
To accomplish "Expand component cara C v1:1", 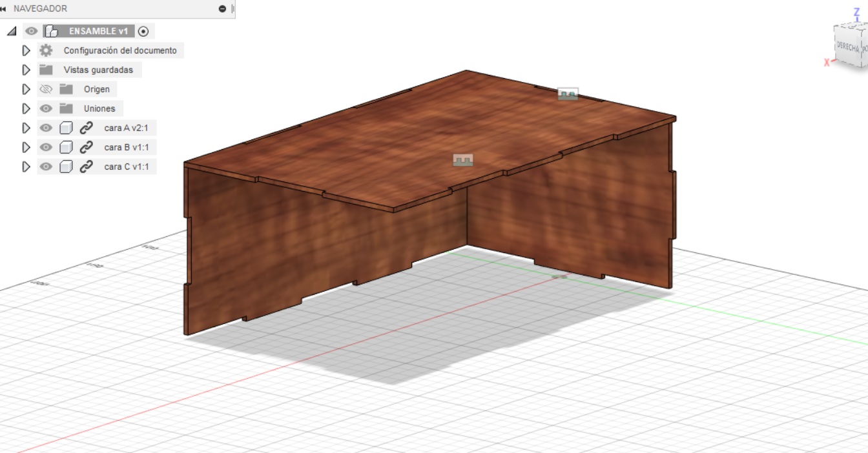I will (26, 166).
